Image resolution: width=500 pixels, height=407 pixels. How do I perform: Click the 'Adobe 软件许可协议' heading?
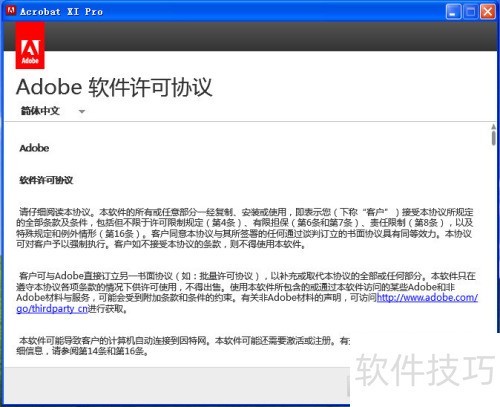114,87
